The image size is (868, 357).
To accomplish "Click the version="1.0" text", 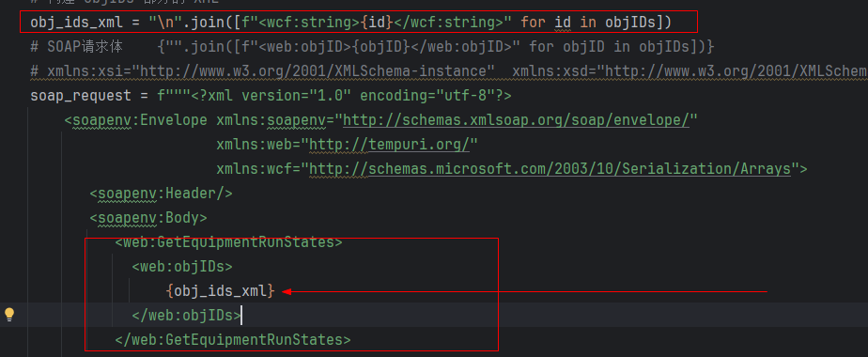I will [x=296, y=96].
